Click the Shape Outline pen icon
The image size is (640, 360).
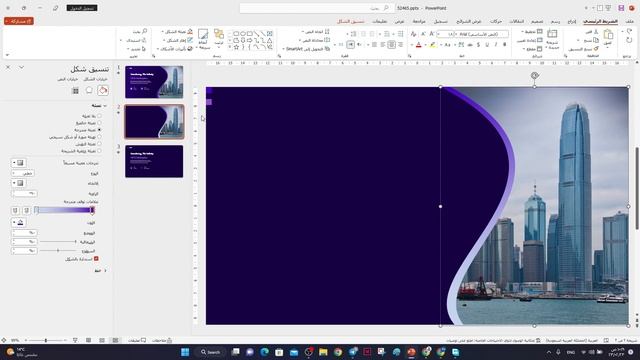(x=190, y=40)
